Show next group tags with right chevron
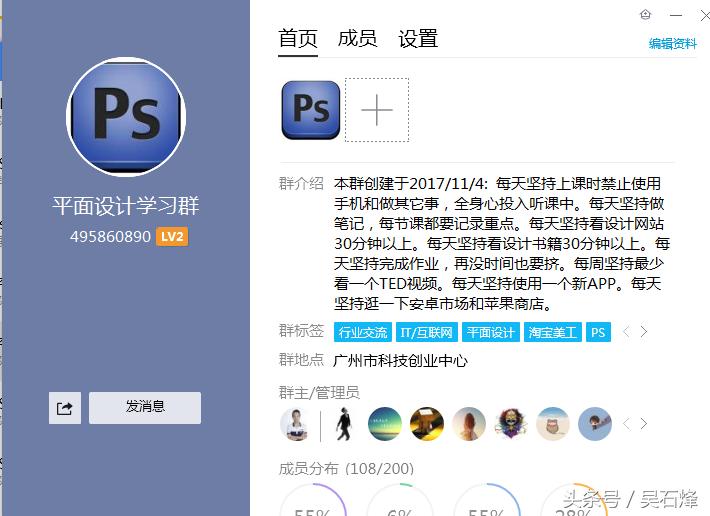The width and height of the screenshot is (710, 516). point(644,332)
